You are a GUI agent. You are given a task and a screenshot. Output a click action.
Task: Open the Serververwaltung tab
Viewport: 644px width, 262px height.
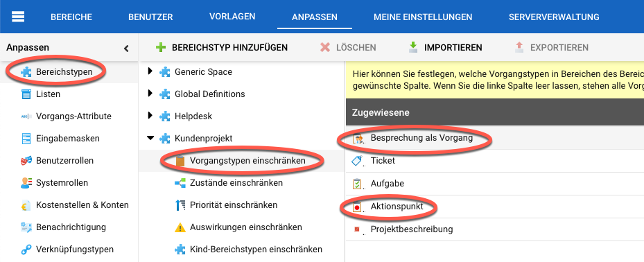(x=554, y=17)
